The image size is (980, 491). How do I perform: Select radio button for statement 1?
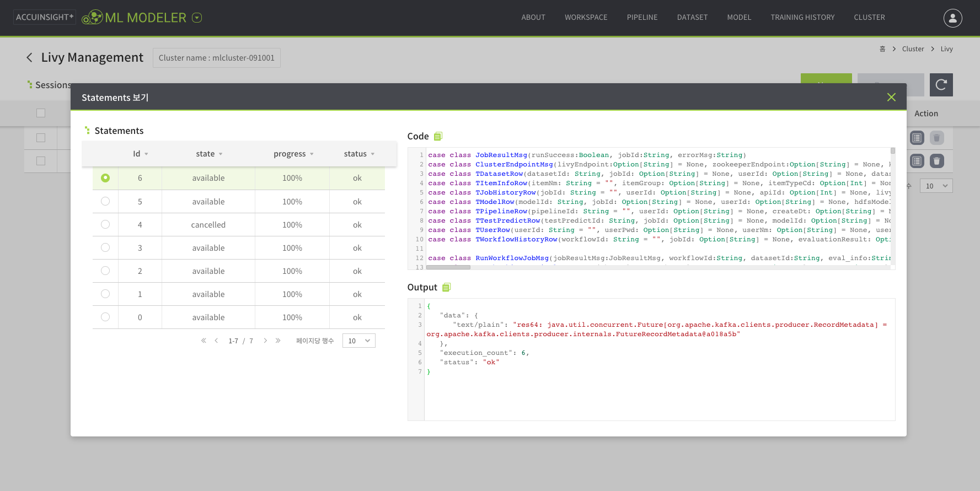(x=105, y=294)
